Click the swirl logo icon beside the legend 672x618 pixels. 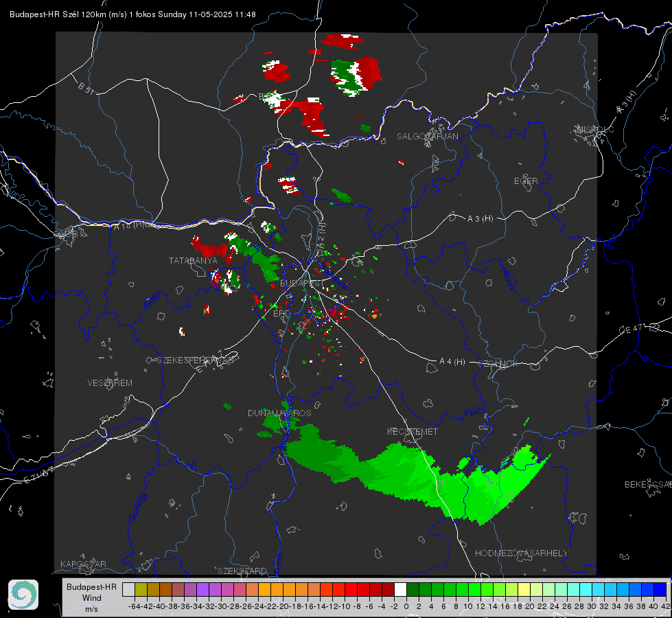(23, 595)
